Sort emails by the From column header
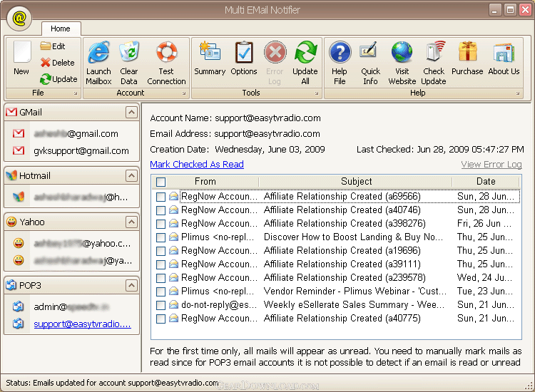Image resolution: width=535 pixels, height=392 pixels. click(x=205, y=181)
